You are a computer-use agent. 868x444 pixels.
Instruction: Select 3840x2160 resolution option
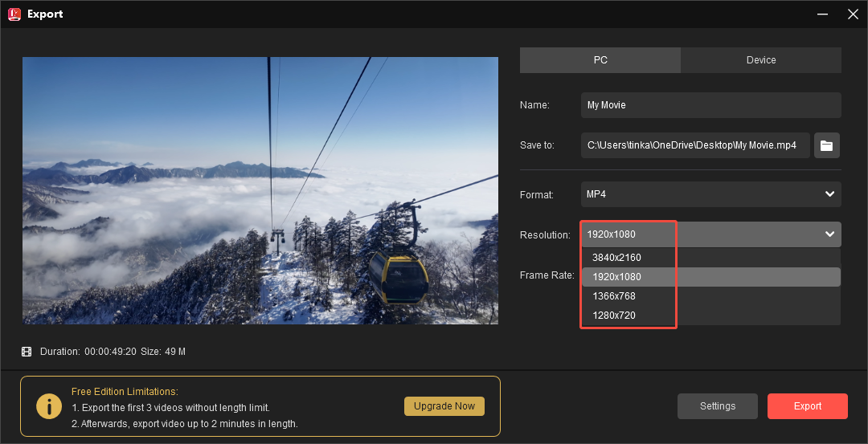(710, 258)
